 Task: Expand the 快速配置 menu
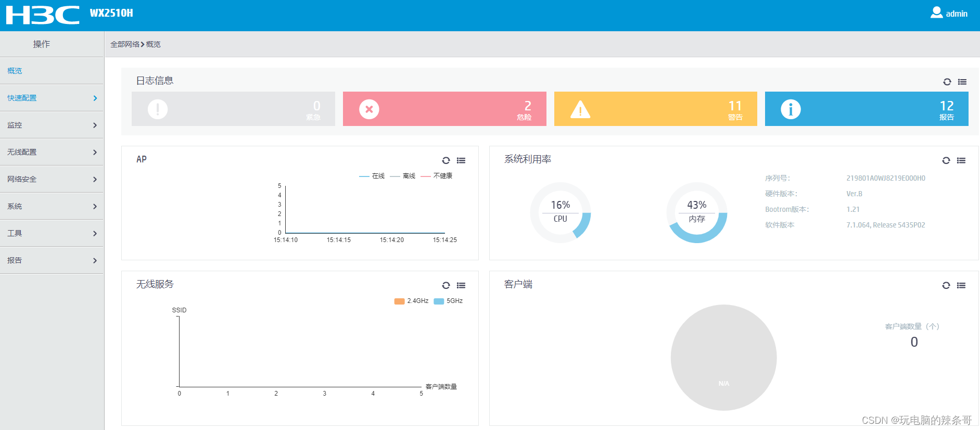click(52, 98)
